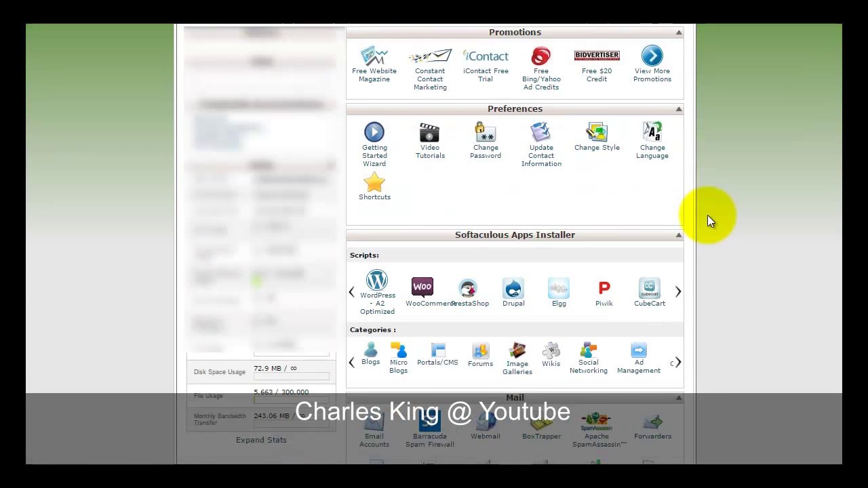This screenshot has height=488, width=868.
Task: Open Free Website Magazine promotion
Action: point(374,64)
